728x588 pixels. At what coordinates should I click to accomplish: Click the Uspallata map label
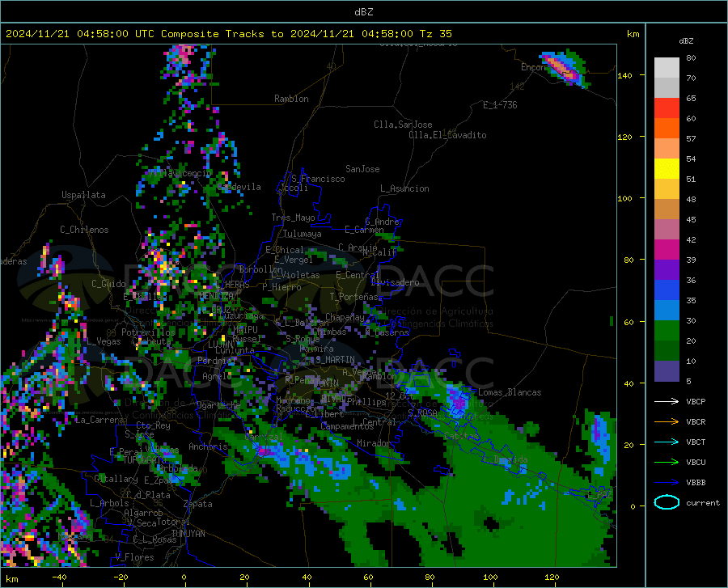click(x=83, y=195)
